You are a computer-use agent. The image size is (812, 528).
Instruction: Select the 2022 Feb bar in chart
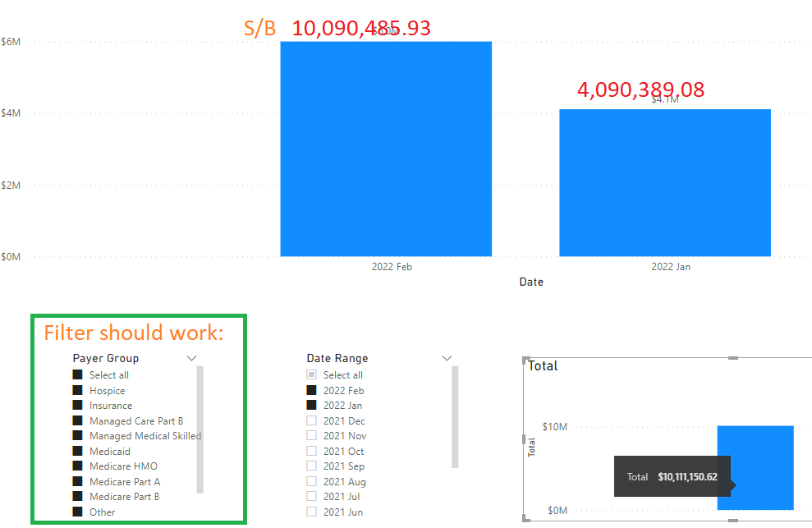click(386, 149)
